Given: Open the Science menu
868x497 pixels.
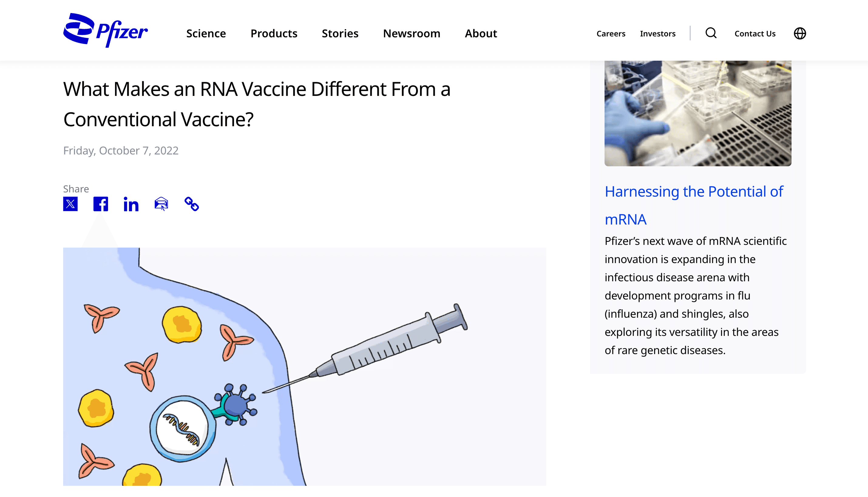Looking at the screenshot, I should 206,33.
